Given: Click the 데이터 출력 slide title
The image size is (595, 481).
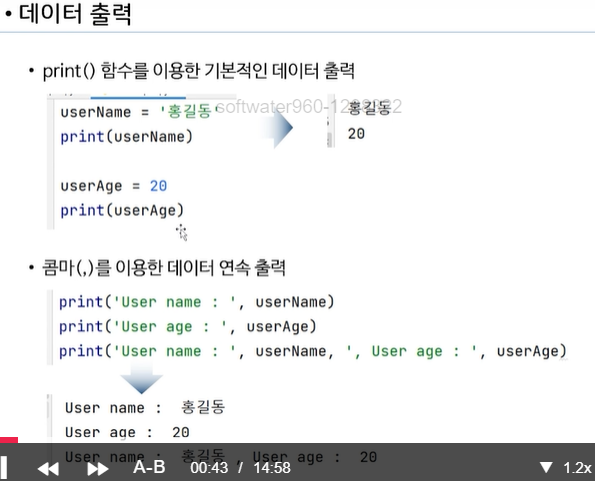Looking at the screenshot, I should click(x=75, y=14).
